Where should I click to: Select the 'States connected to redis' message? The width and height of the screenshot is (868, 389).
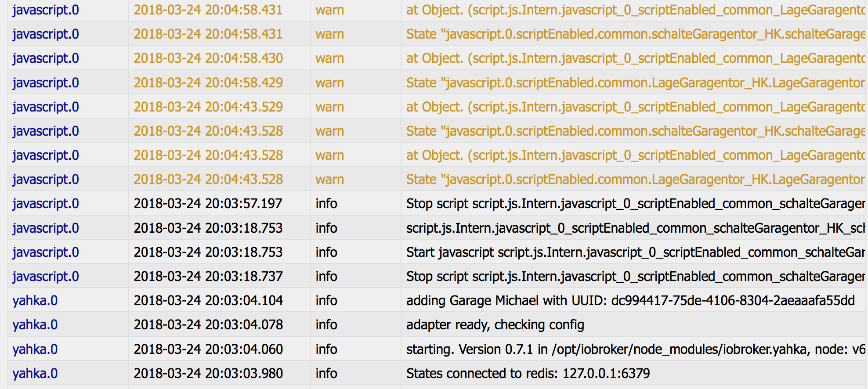(x=528, y=374)
